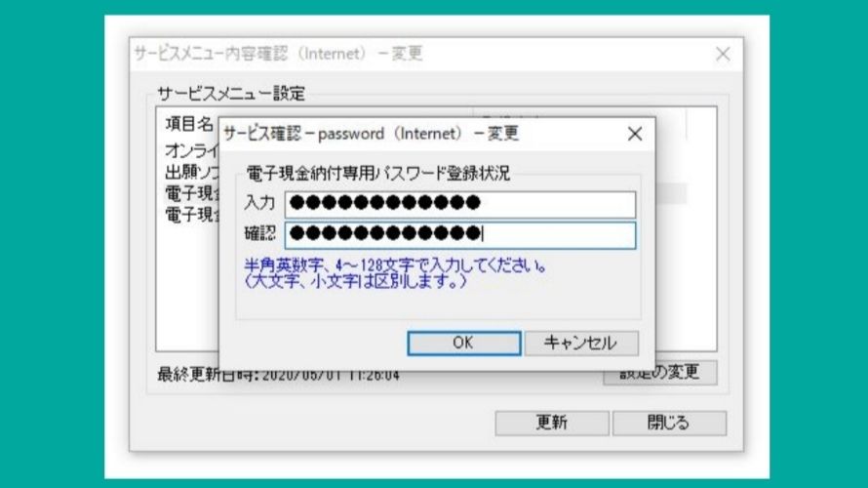Select the 項目名 column header

point(190,124)
